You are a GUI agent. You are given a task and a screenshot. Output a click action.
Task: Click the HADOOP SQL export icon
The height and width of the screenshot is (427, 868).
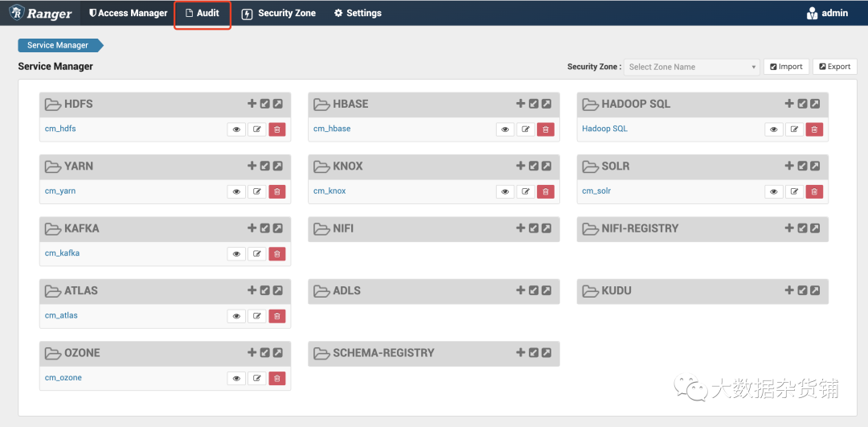point(816,104)
